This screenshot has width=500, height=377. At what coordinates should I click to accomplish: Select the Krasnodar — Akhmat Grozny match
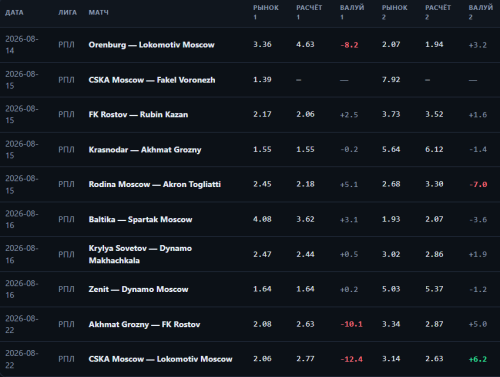145,150
